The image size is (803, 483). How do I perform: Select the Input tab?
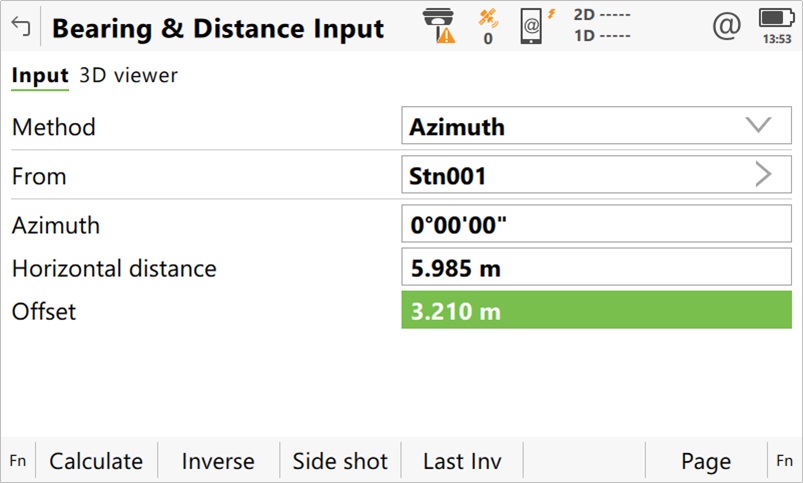39,76
